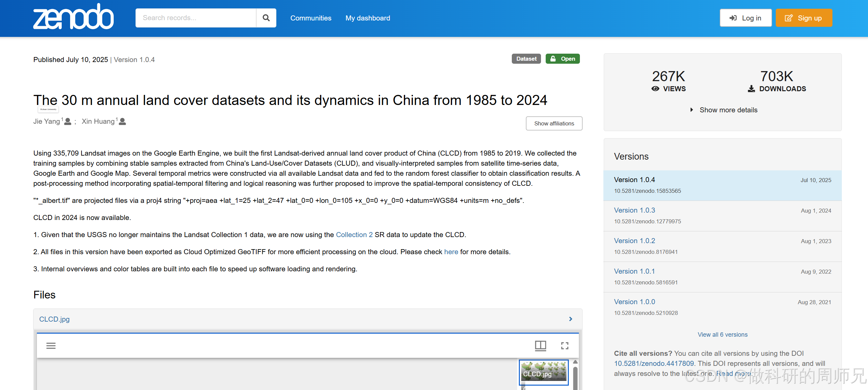
Task: Expand Show more details
Action: 728,110
